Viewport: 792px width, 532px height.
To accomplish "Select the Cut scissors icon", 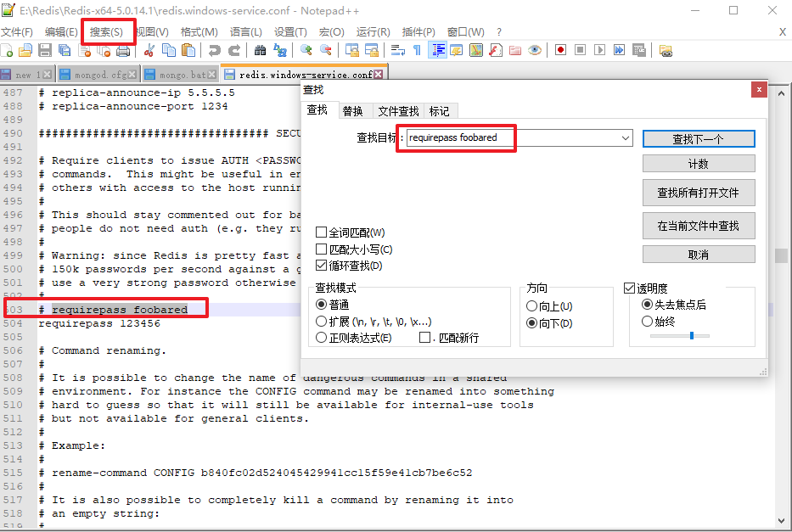I will point(149,51).
